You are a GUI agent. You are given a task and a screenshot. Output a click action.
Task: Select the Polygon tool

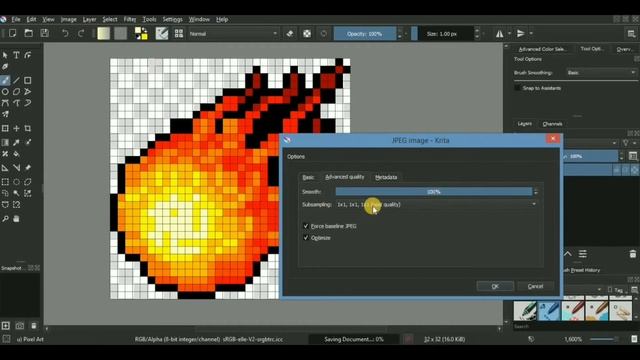click(16, 92)
